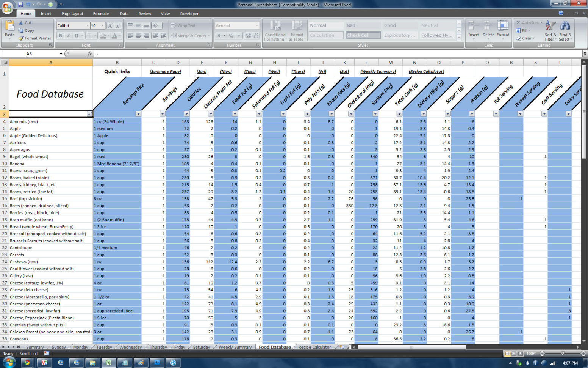Switch to the Developer ribbon tab

(x=189, y=14)
